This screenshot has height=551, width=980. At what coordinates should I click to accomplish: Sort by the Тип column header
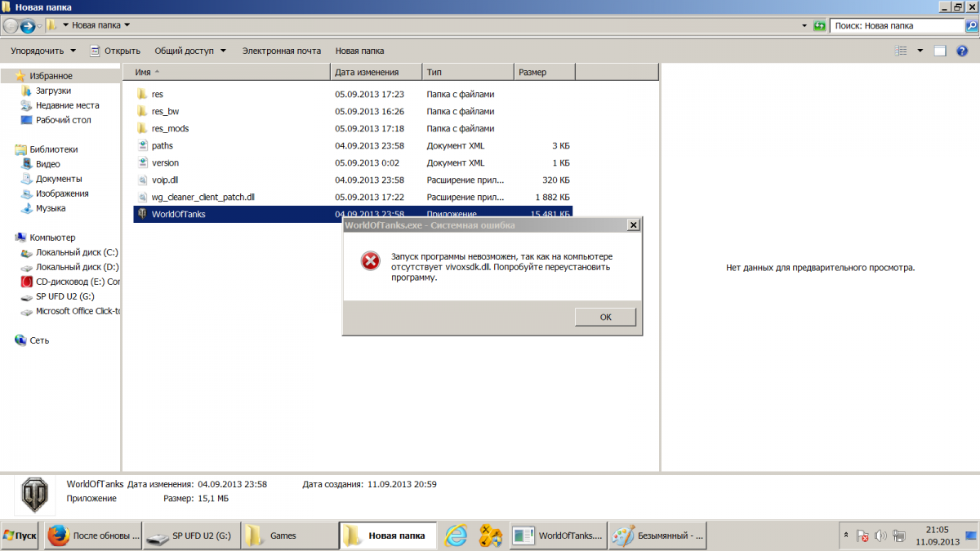469,73
